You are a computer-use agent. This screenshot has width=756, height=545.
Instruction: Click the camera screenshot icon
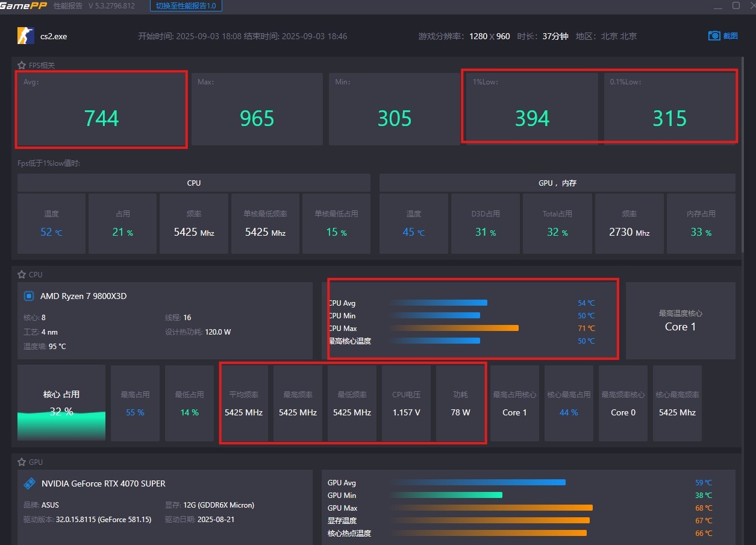click(714, 36)
